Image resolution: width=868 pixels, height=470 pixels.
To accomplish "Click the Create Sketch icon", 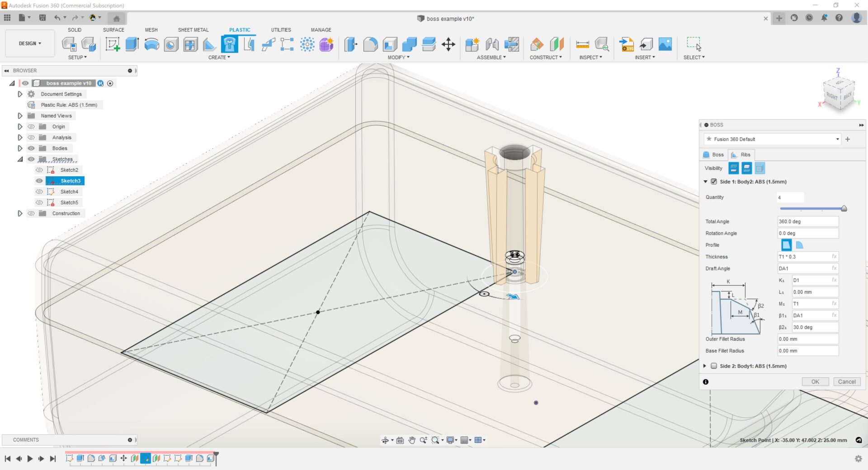I will pos(112,44).
